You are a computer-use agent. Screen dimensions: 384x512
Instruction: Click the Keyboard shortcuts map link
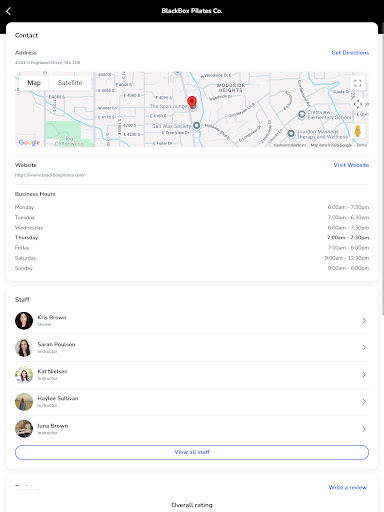(290, 145)
